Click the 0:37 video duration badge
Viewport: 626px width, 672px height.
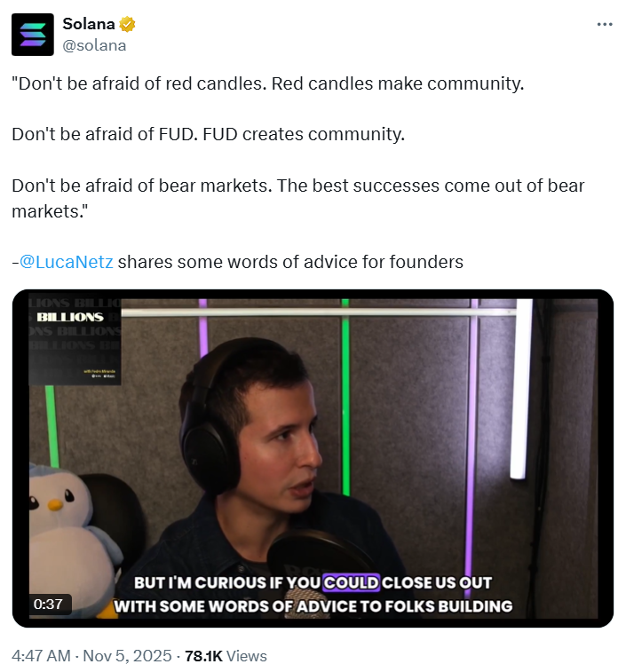[x=48, y=605]
